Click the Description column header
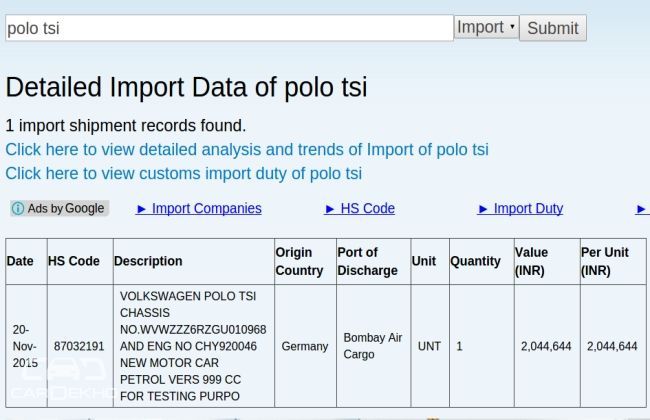 pos(194,262)
